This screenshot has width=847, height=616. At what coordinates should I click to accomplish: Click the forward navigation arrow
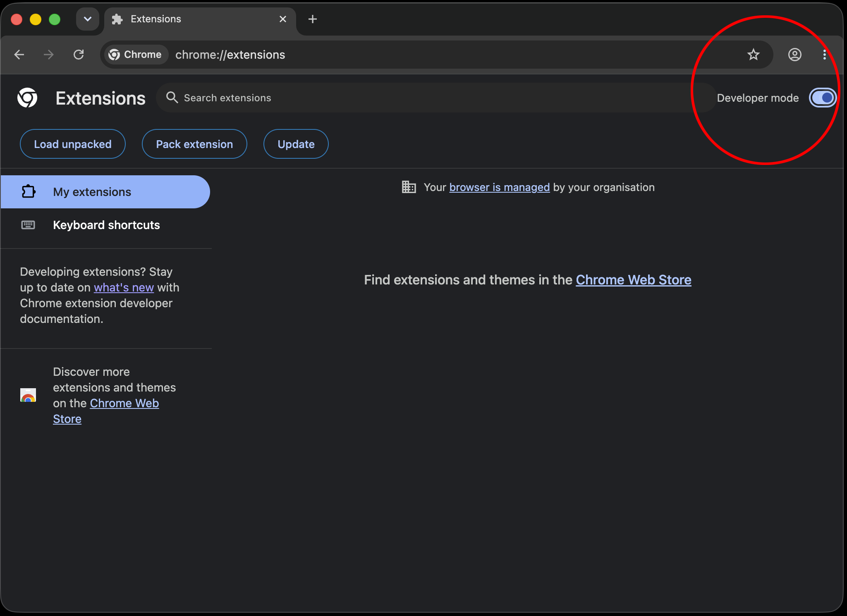tap(49, 55)
